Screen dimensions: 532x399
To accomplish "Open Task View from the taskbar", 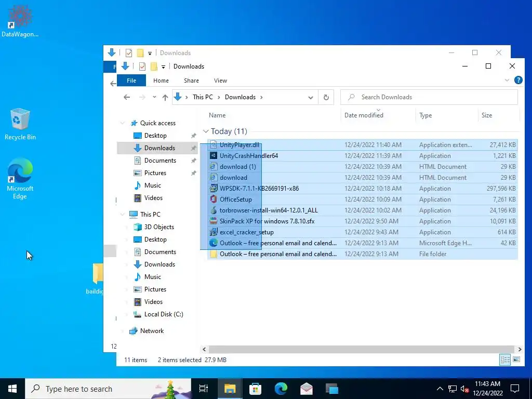I will (x=204, y=389).
